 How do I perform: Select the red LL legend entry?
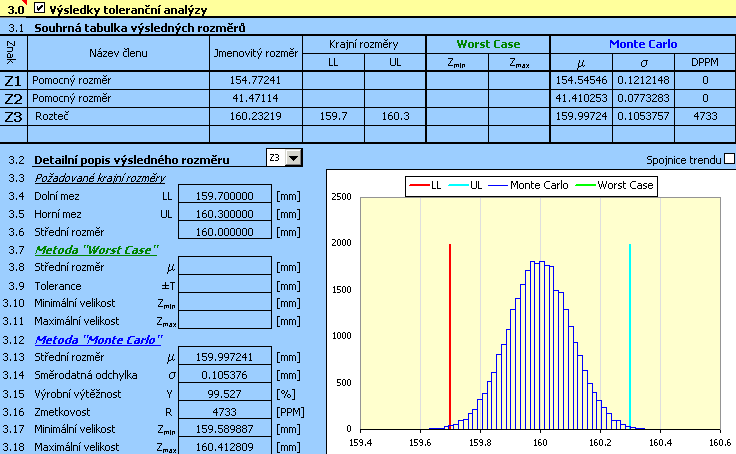pyautogui.click(x=425, y=185)
